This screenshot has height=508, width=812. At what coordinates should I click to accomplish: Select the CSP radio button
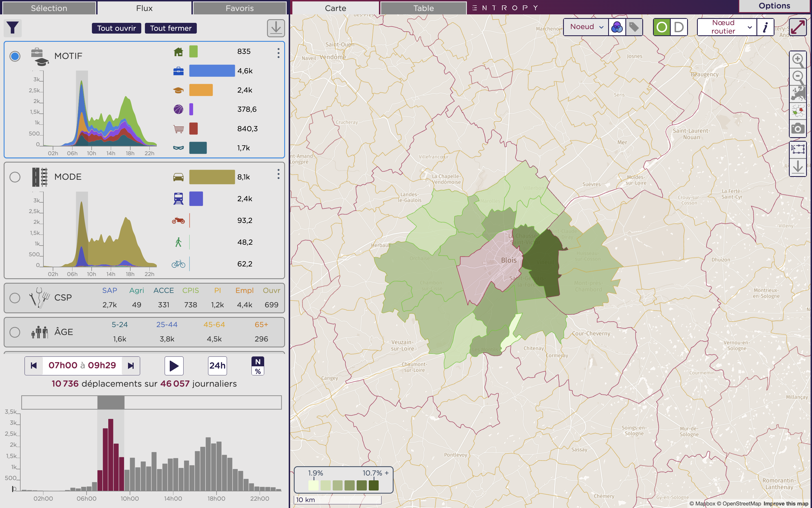[15, 298]
